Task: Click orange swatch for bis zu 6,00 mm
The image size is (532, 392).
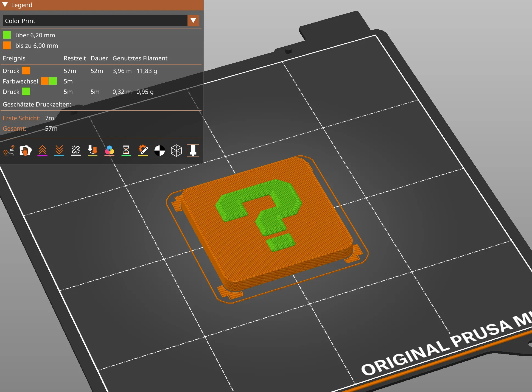Action: coord(7,46)
